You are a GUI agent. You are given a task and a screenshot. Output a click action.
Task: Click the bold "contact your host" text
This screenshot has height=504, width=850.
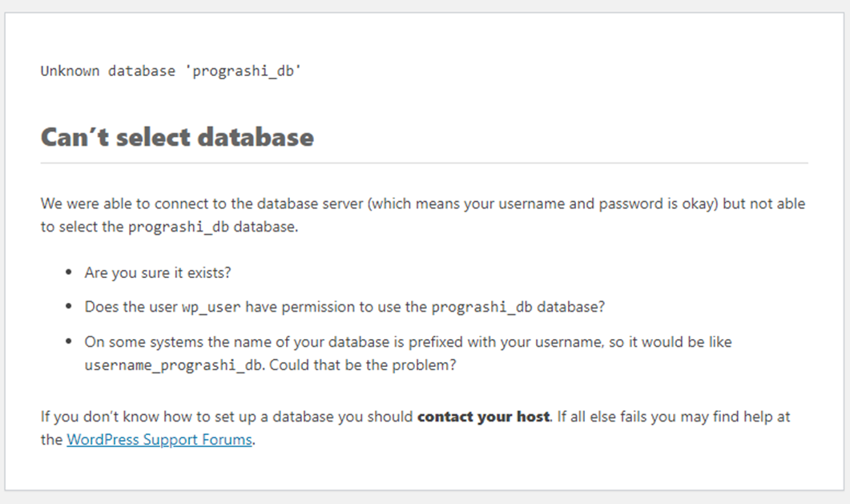pyautogui.click(x=484, y=417)
